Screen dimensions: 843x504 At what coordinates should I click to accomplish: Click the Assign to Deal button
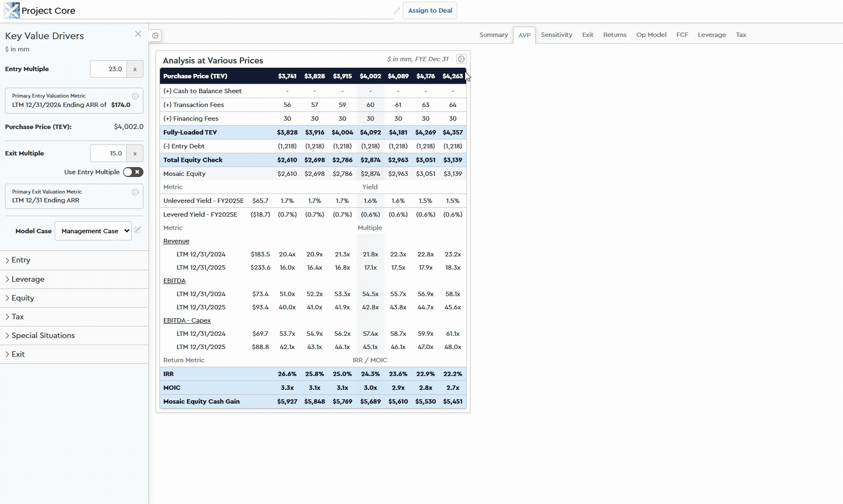click(430, 10)
